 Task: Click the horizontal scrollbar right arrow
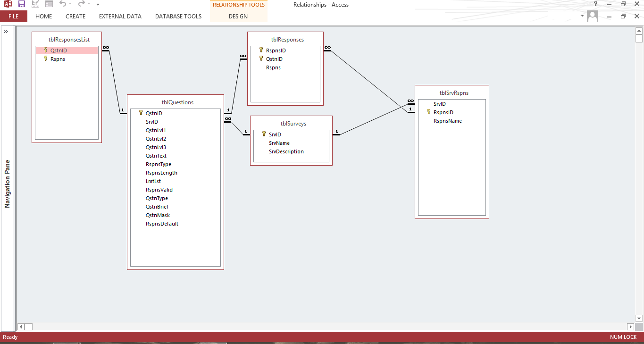coord(630,327)
